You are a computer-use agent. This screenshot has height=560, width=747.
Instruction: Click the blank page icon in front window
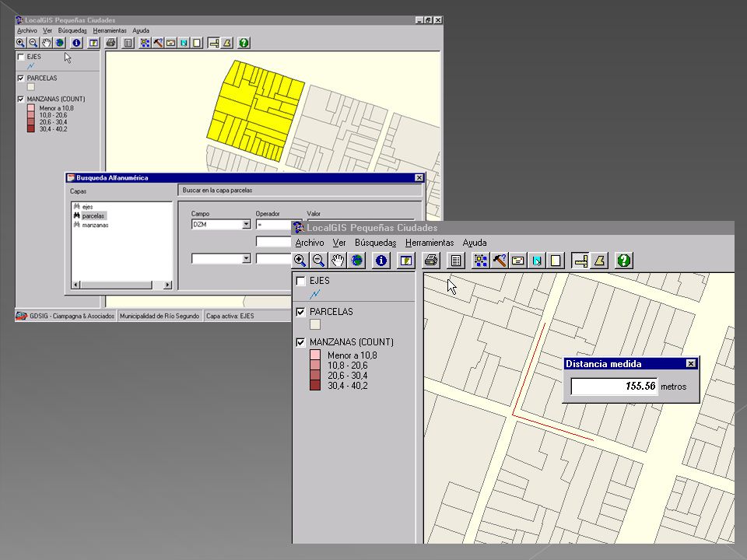(556, 261)
